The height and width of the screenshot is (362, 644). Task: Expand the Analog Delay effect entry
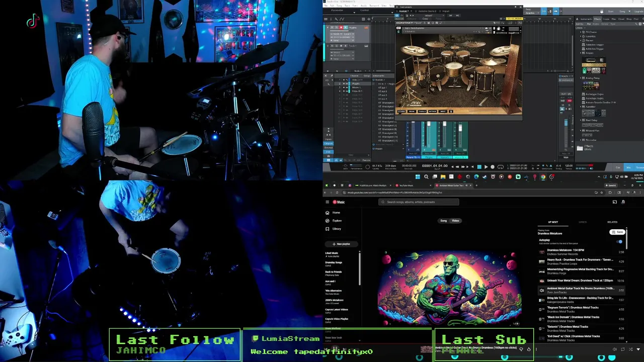pyautogui.click(x=581, y=78)
